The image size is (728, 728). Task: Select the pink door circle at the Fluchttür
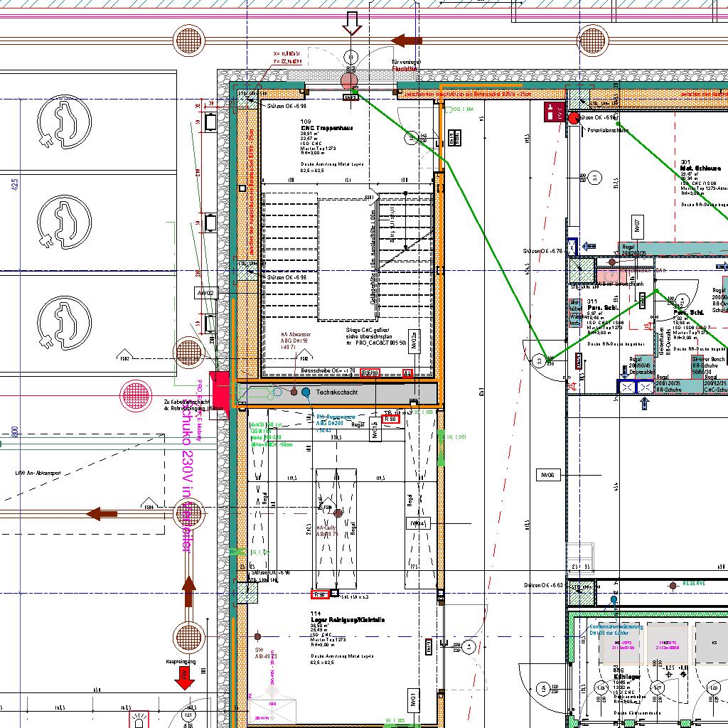[348, 81]
